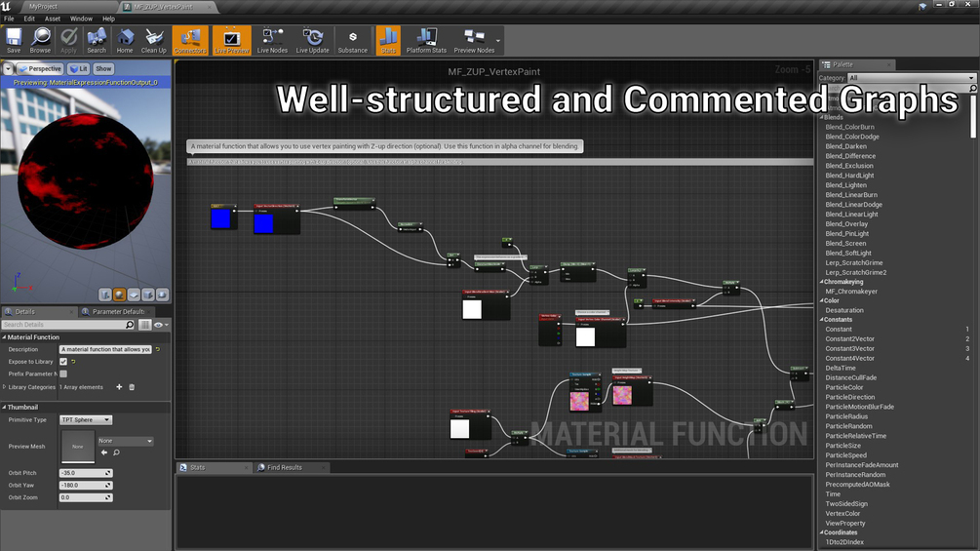Screen dimensions: 980x551
Task: Open the Palette Category All dropdown
Action: pos(911,78)
